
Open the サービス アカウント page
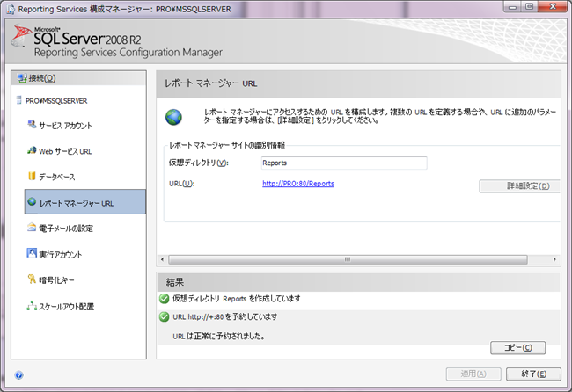(65, 126)
